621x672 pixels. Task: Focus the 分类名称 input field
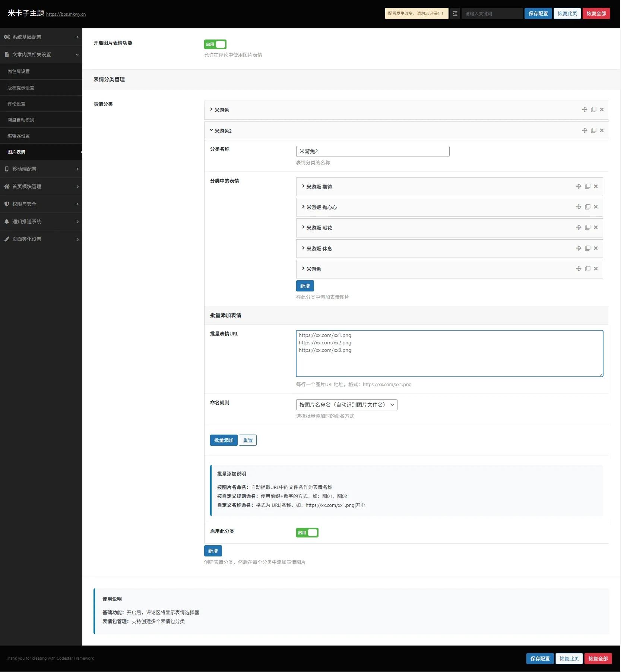(373, 151)
